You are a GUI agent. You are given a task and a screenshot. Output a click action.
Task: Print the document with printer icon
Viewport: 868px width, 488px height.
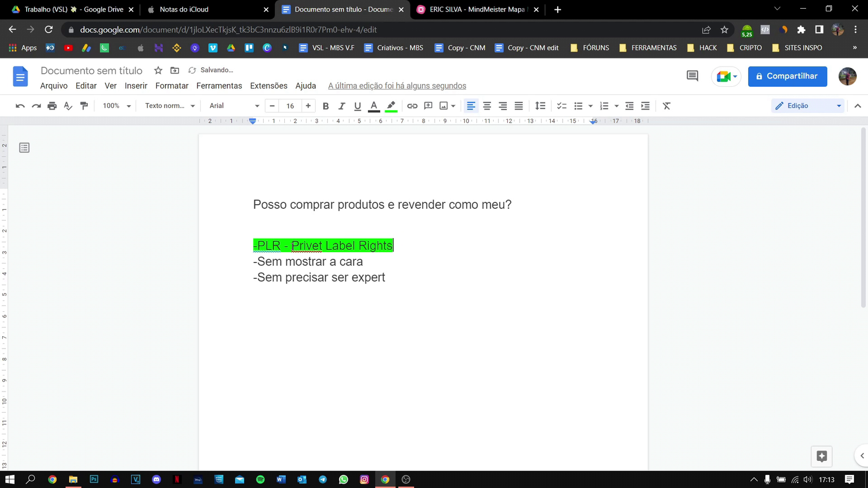click(x=52, y=106)
